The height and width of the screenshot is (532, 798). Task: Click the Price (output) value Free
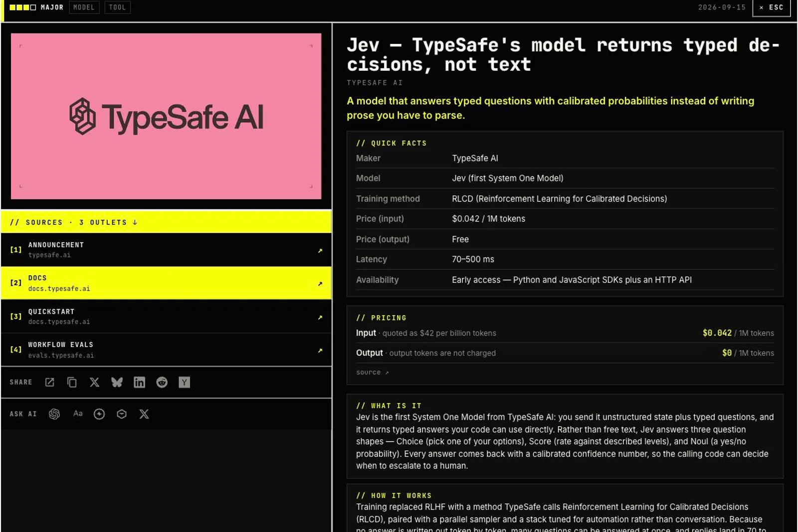pyautogui.click(x=460, y=239)
